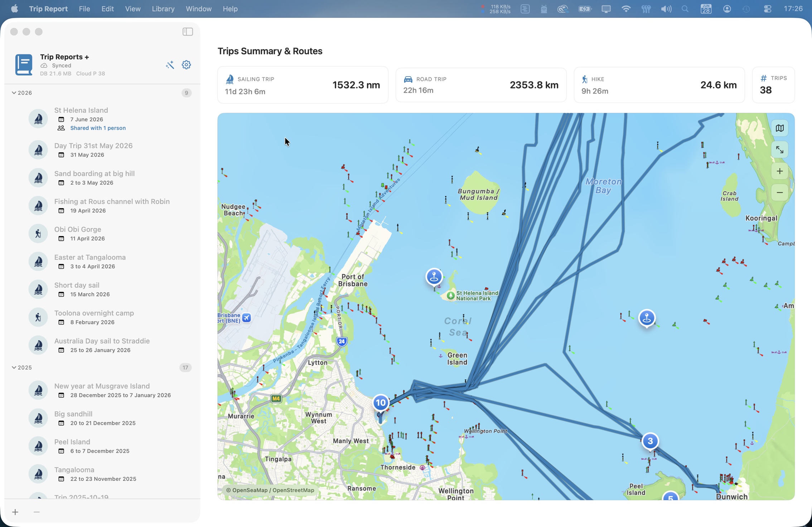
Task: Select the Big sandhill trip
Action: tap(102, 418)
